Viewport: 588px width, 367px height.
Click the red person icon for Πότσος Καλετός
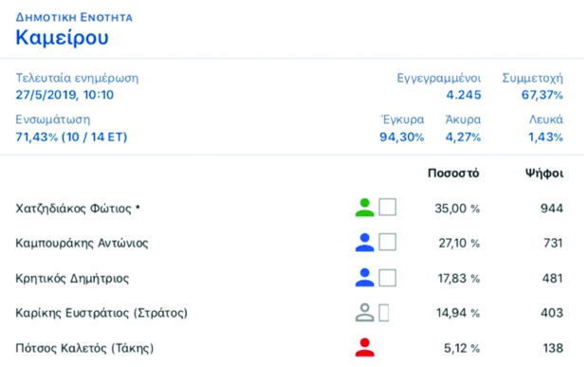pos(364,347)
